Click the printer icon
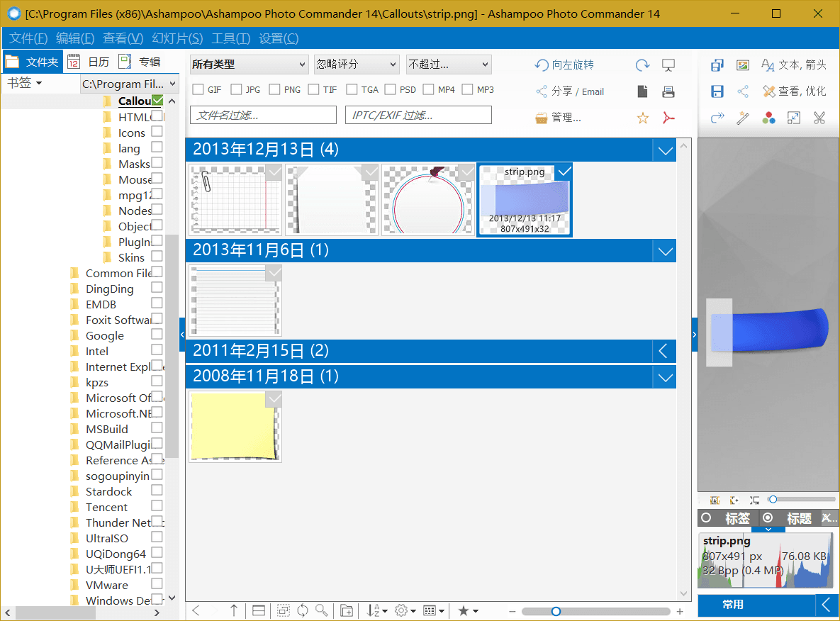The image size is (840, 621). coord(668,91)
